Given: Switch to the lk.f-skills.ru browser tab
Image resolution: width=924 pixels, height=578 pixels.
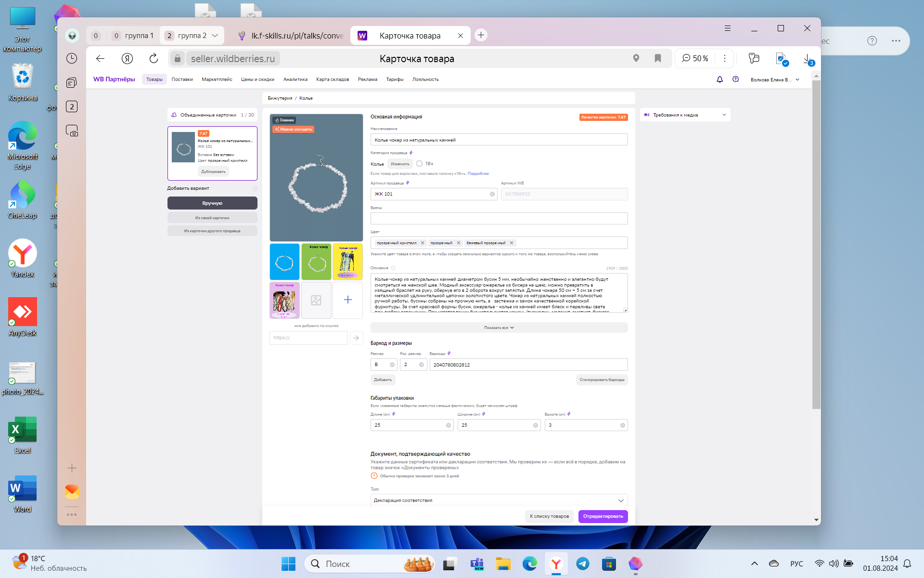Looking at the screenshot, I should pyautogui.click(x=291, y=36).
